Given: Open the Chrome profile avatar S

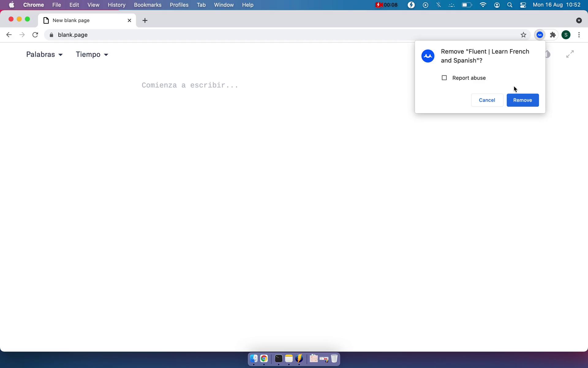Looking at the screenshot, I should point(566,35).
